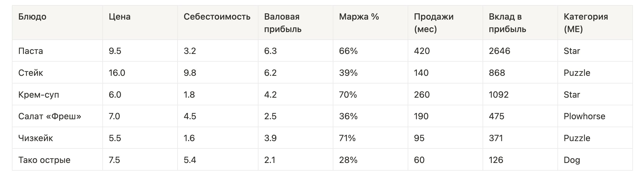
Task: Select the 260 monthly sales cell
Action: (422, 95)
